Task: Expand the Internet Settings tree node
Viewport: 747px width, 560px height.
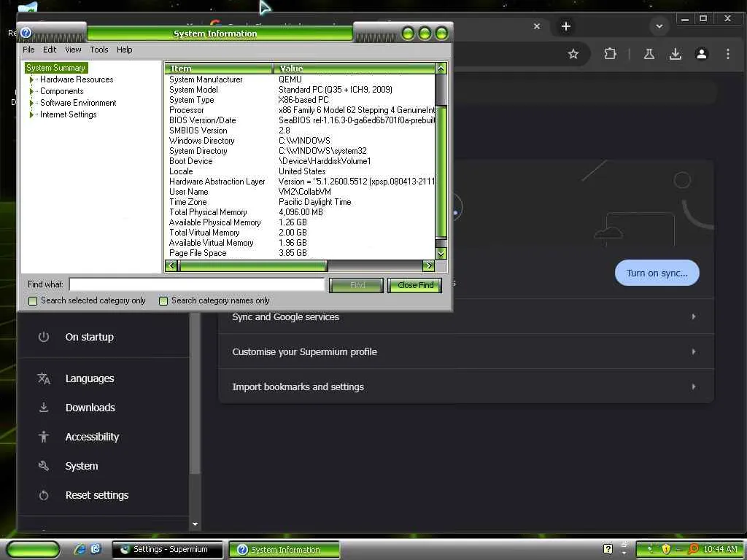Action: (31, 114)
